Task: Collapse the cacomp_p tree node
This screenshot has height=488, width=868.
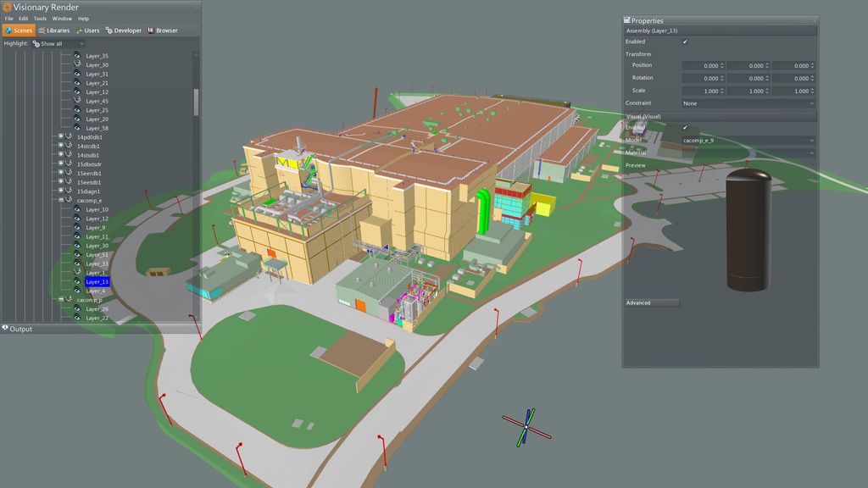Action: [61, 299]
